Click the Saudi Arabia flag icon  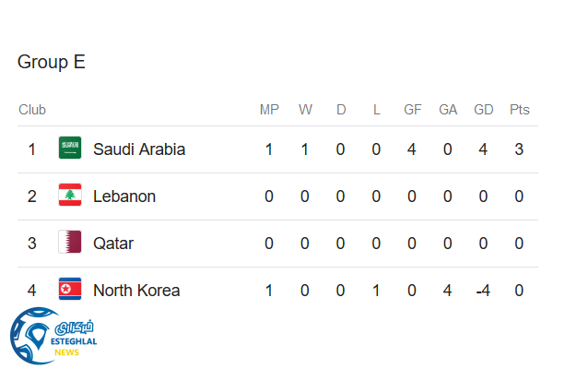pyautogui.click(x=70, y=149)
